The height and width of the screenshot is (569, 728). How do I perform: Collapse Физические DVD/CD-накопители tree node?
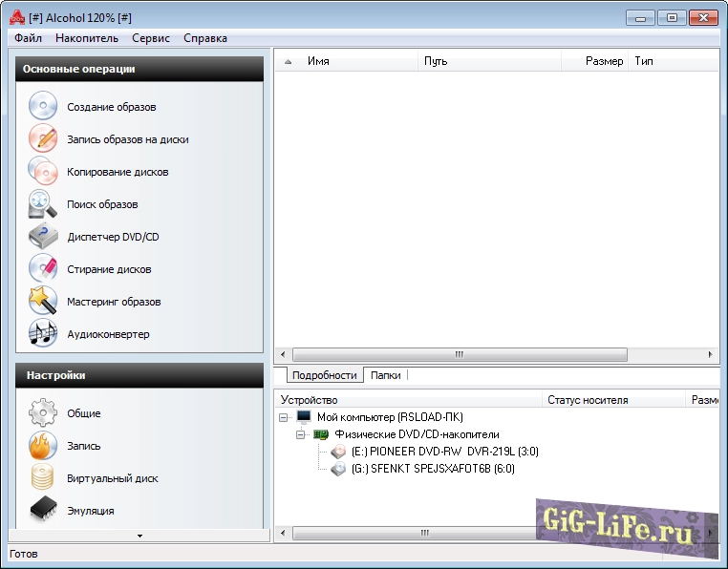tap(300, 434)
